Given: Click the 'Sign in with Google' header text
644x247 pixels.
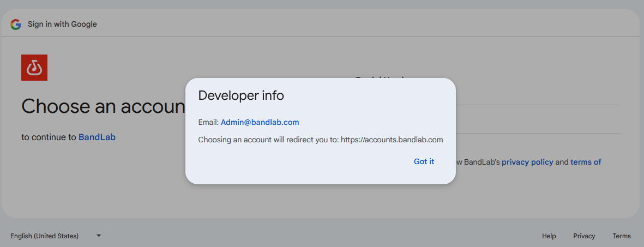Looking at the screenshot, I should [x=62, y=24].
